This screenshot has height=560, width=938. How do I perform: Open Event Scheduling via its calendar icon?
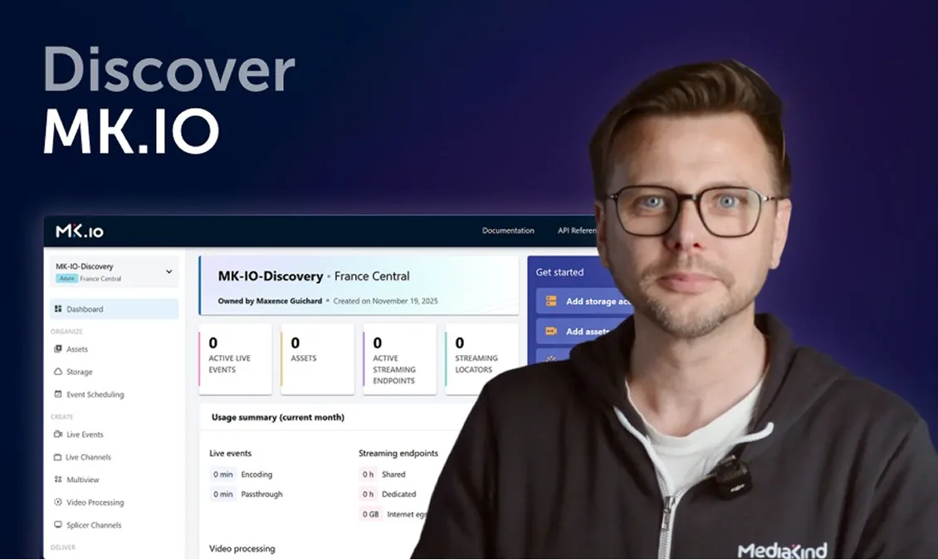[58, 395]
